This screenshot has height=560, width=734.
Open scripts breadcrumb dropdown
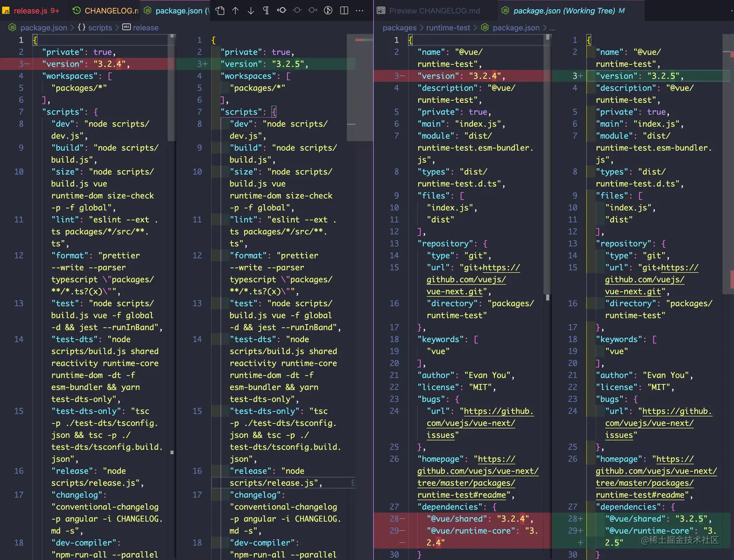100,28
